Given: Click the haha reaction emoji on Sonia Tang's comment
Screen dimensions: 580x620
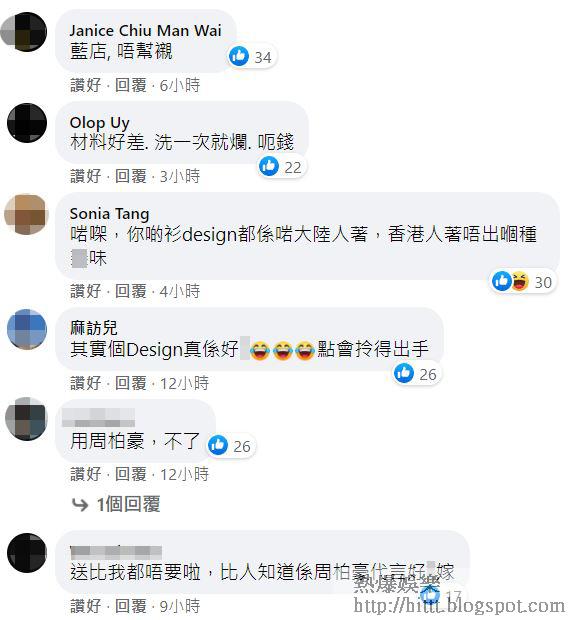Looking at the screenshot, I should point(520,281).
